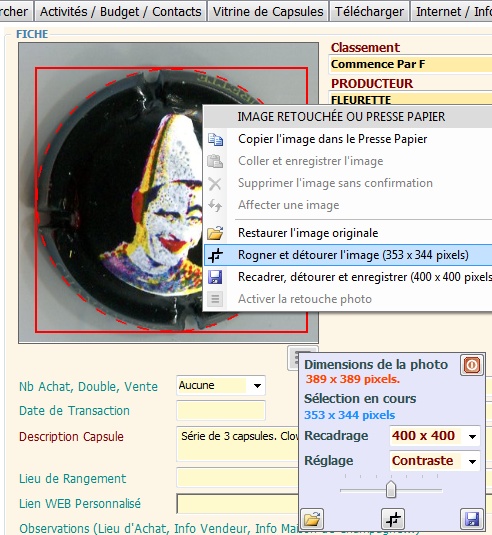The height and width of the screenshot is (535, 492).
Task: Click the crop button at photo panel bottom
Action: click(x=393, y=519)
